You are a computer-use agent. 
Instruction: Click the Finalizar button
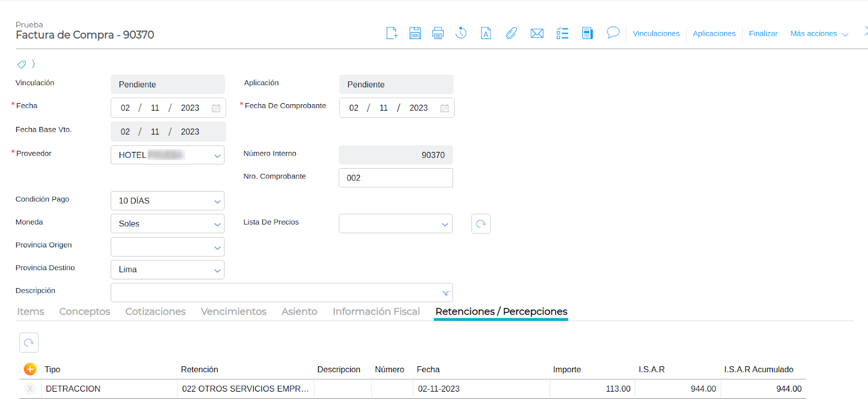click(763, 34)
